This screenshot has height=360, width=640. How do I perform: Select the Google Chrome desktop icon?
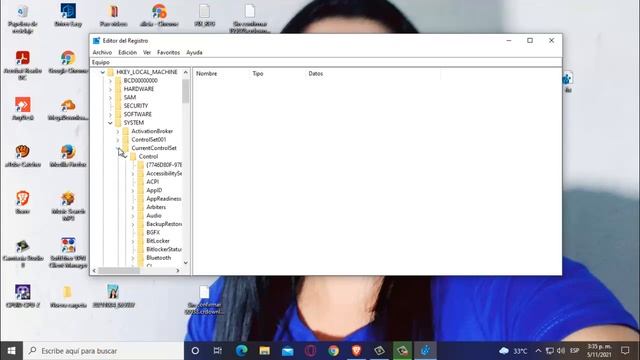pos(68,62)
